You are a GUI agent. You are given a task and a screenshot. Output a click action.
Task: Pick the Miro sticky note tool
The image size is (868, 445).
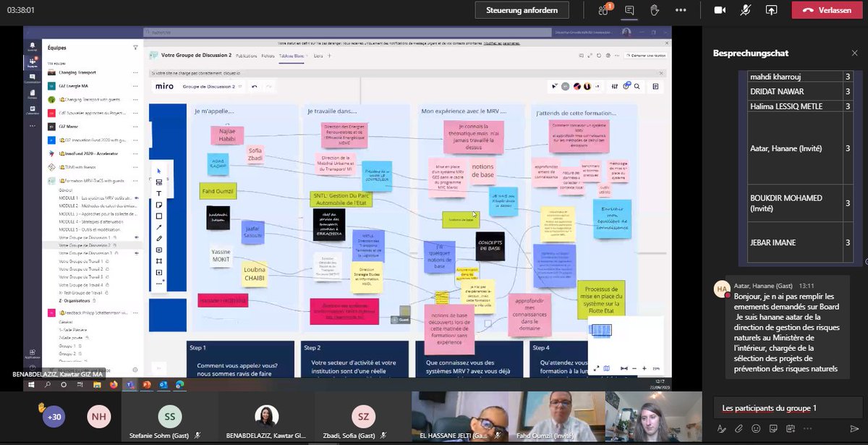coord(159,205)
